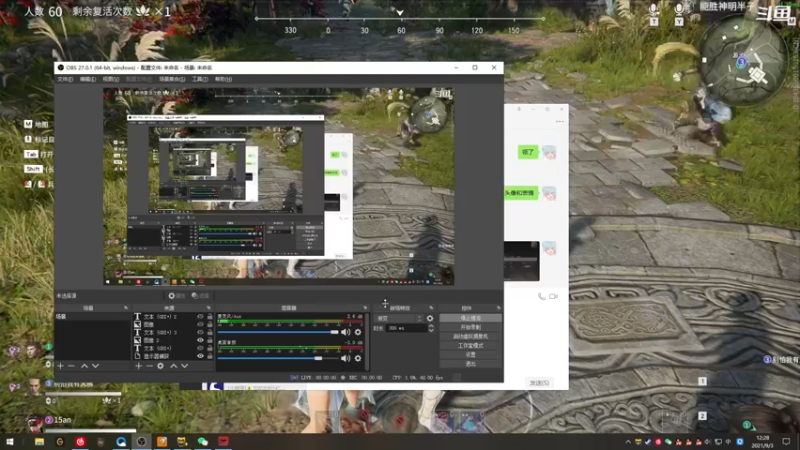Pop out the Sources dock panel
This screenshot has height=450, width=800.
click(x=208, y=308)
